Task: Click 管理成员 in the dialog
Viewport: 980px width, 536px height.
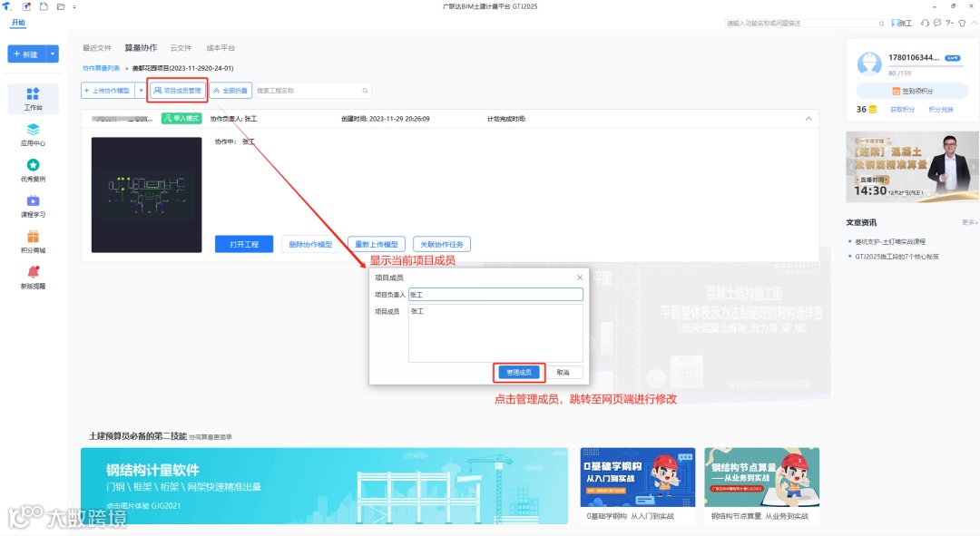Action: [x=519, y=373]
